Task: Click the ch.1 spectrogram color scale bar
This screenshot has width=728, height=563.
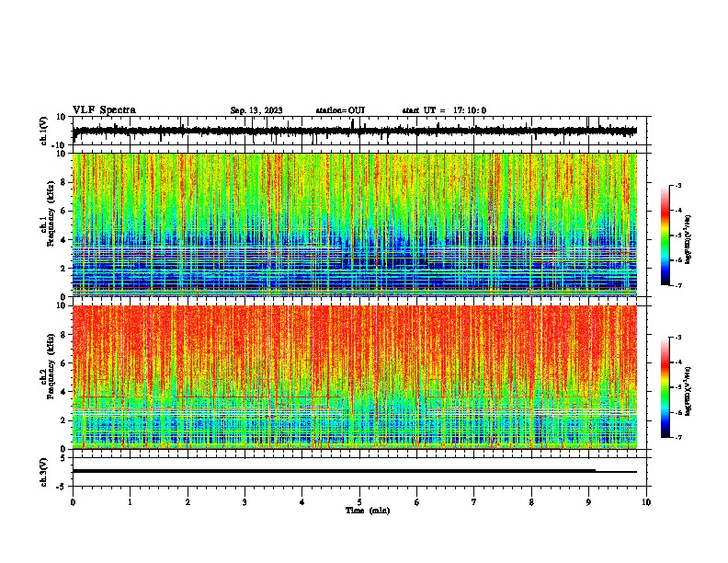Action: click(665, 236)
